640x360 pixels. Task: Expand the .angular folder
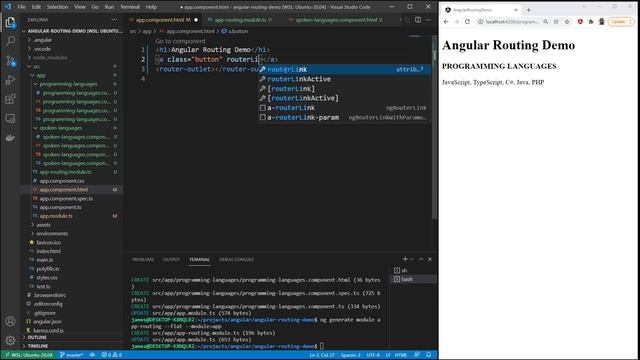coord(42,40)
